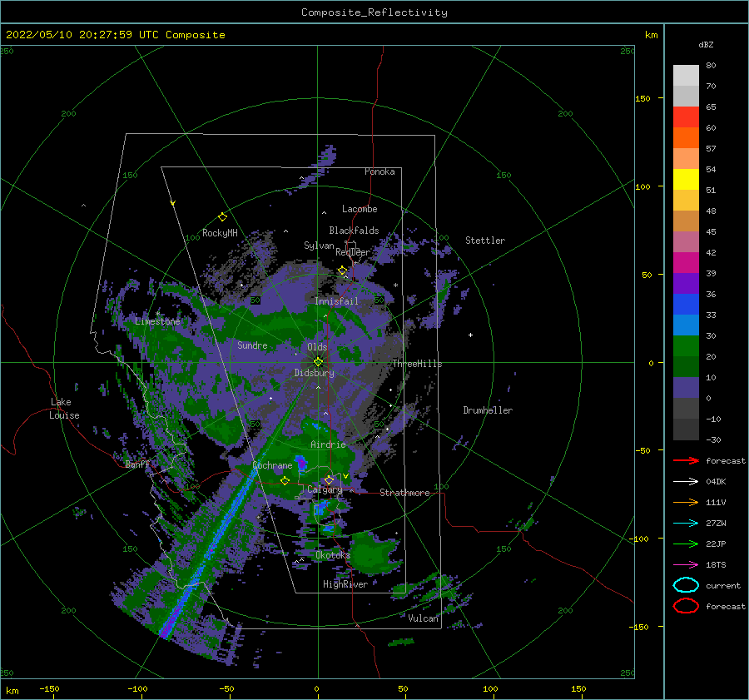The height and width of the screenshot is (700, 749).
Task: Click the slate purple 10-0 dBZ swatch
Action: (x=686, y=388)
